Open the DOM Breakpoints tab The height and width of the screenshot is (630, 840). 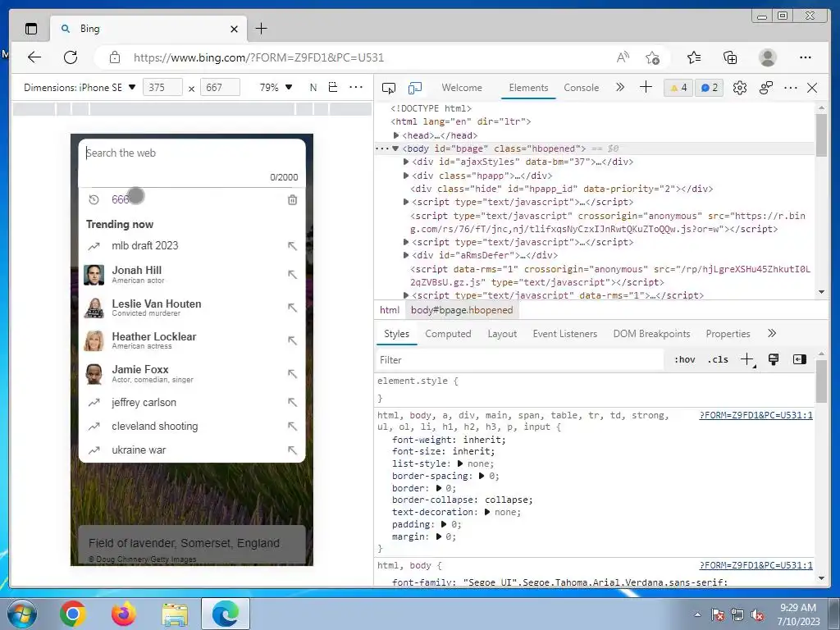tap(651, 334)
